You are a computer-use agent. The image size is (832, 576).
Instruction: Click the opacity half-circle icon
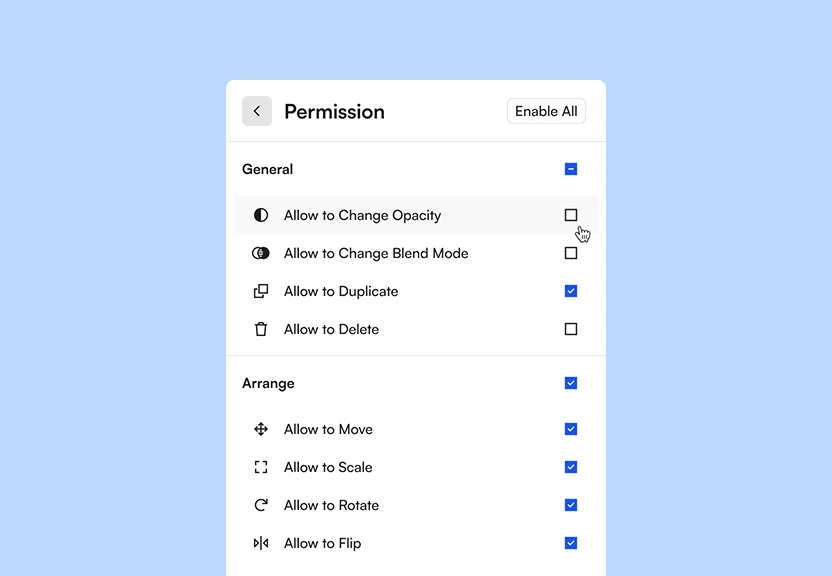(261, 215)
